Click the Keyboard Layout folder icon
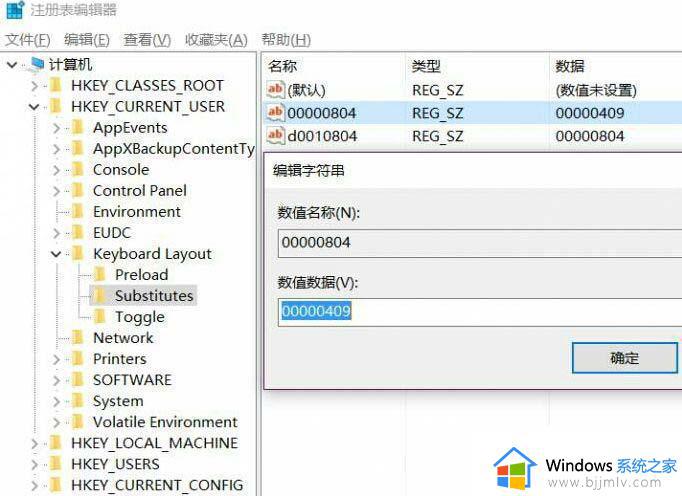The height and width of the screenshot is (496, 682). 77,253
